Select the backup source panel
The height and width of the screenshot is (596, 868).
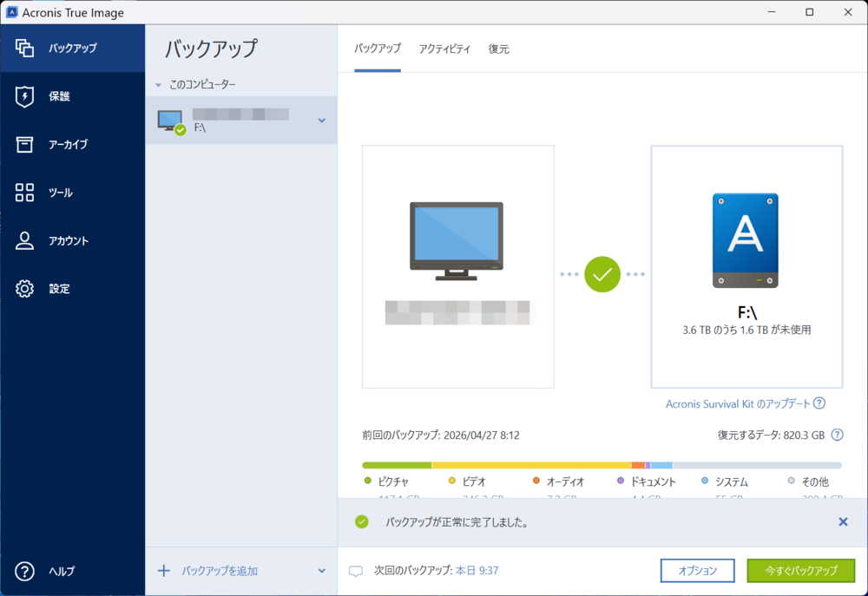457,266
